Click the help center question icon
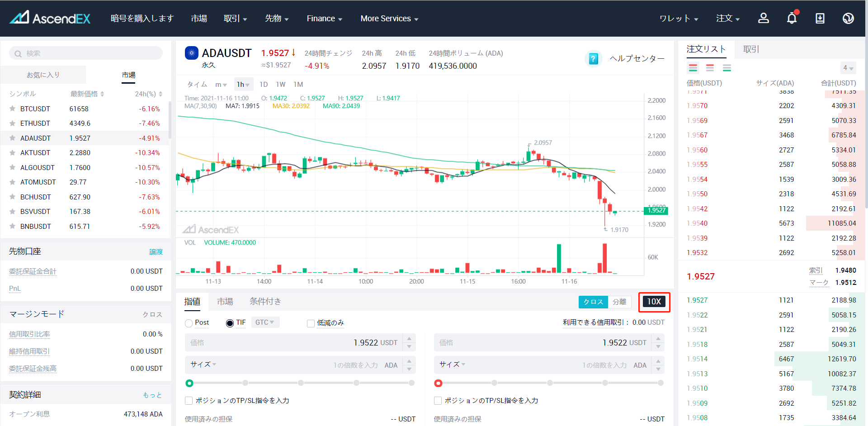 click(x=594, y=59)
